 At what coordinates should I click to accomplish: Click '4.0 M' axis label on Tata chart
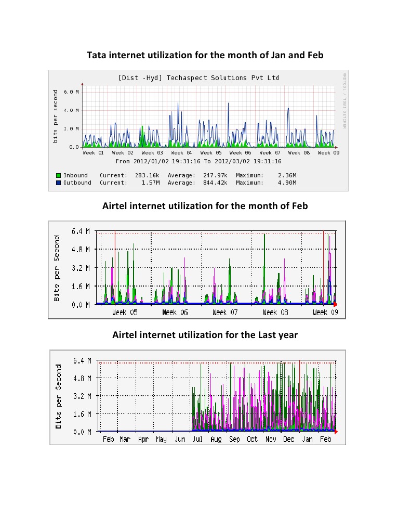(x=71, y=110)
